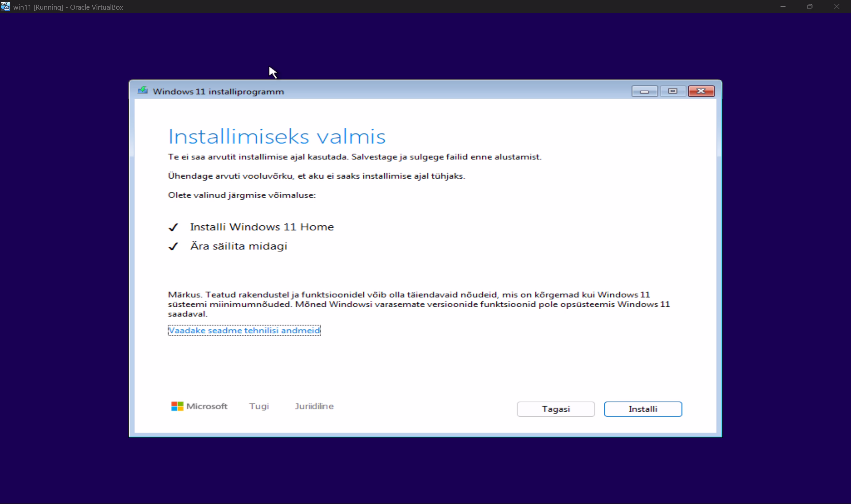Screen dimensions: 851x504
Task: Maximize the Windows 11 installiprogramm window
Action: click(x=673, y=91)
